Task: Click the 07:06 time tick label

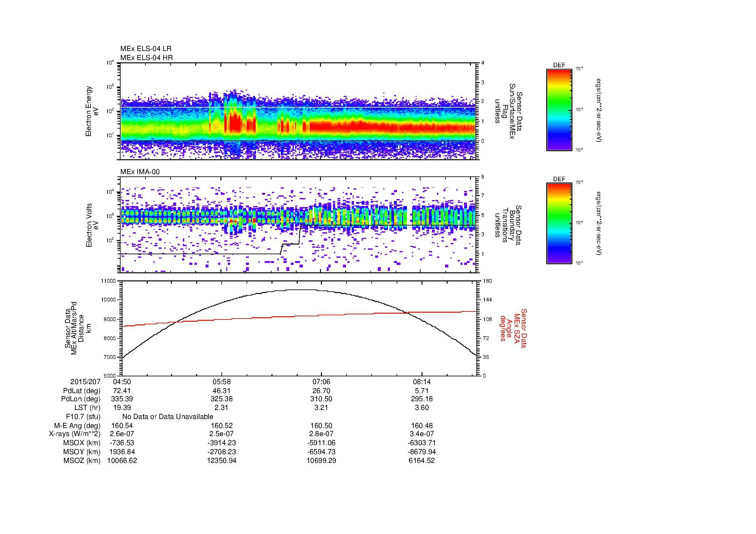Action: (321, 382)
